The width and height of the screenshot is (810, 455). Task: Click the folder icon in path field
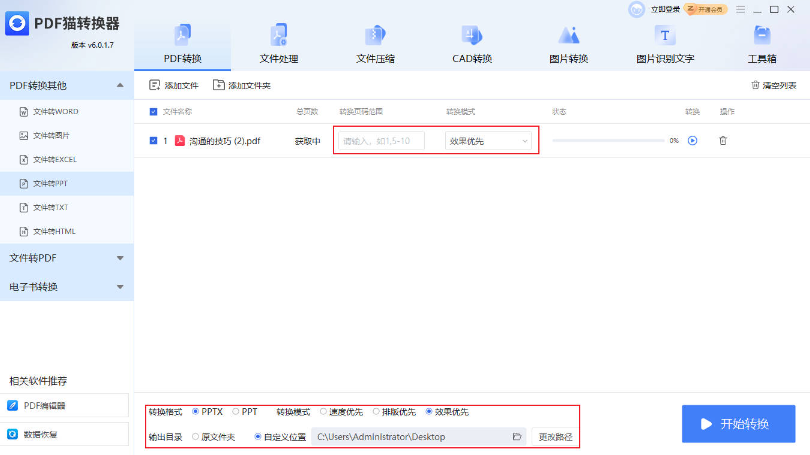pyautogui.click(x=517, y=436)
